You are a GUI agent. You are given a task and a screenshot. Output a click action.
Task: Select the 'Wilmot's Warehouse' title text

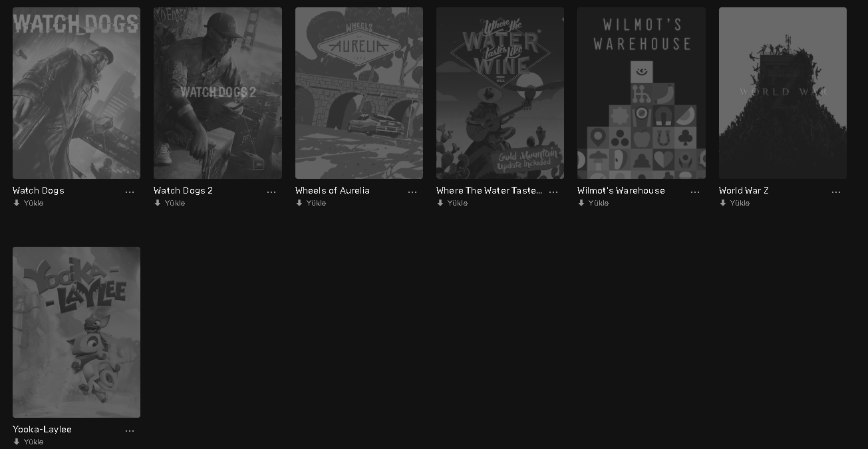[x=621, y=190]
